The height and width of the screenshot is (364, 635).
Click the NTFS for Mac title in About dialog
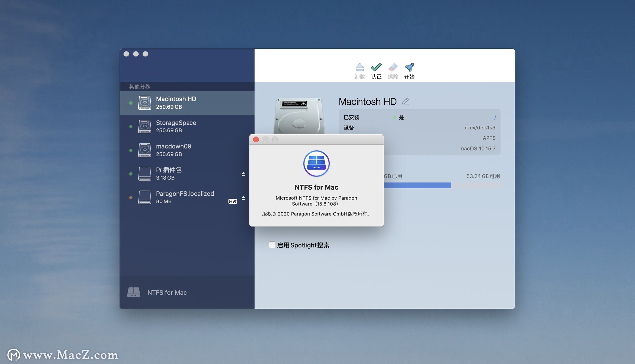pos(317,187)
